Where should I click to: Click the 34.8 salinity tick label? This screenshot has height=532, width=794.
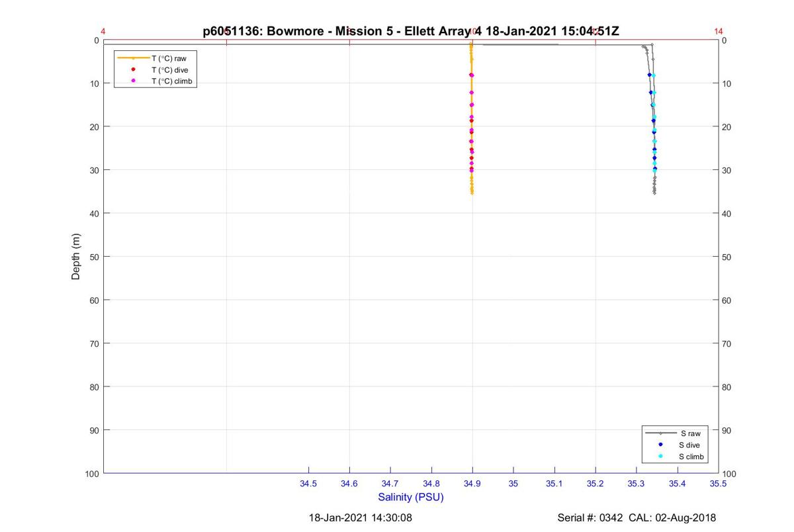431,484
